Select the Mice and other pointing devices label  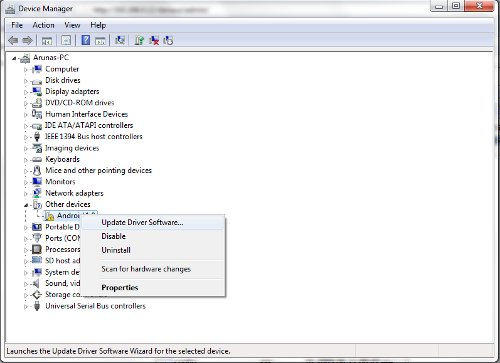(98, 170)
